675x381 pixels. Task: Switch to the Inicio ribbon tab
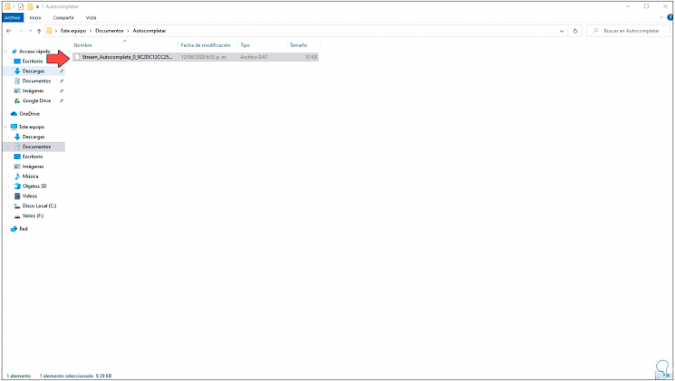(35, 18)
